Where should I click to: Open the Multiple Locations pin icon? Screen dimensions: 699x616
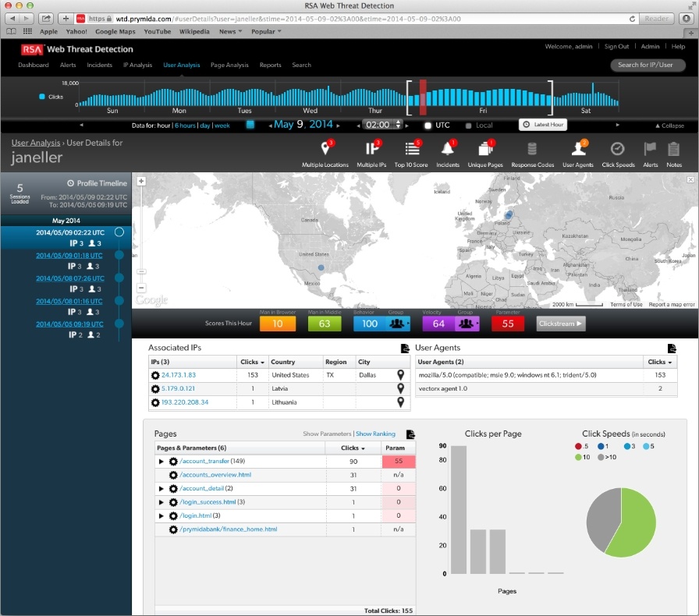[325, 148]
